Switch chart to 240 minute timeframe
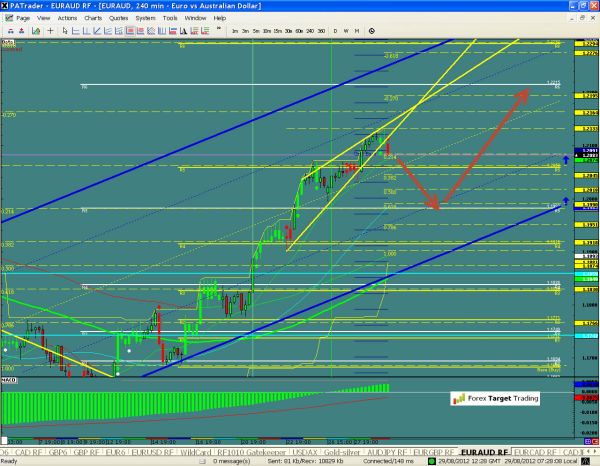The width and height of the screenshot is (600, 466). coord(308,31)
